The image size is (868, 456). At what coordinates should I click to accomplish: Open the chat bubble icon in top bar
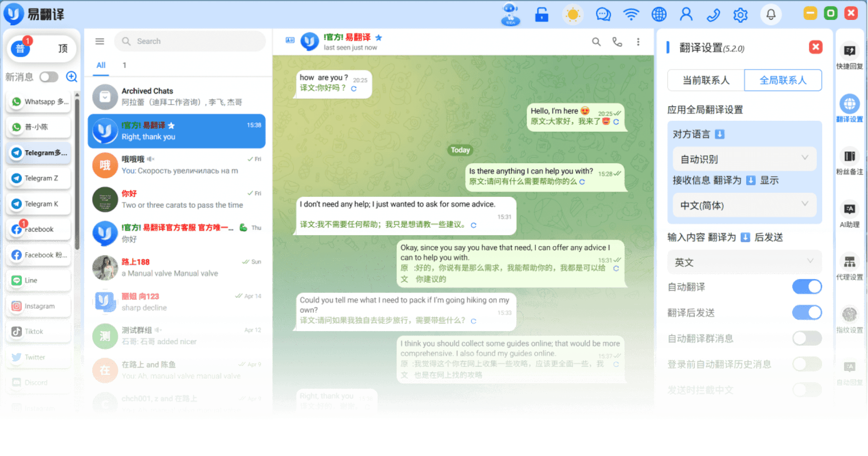pyautogui.click(x=603, y=14)
